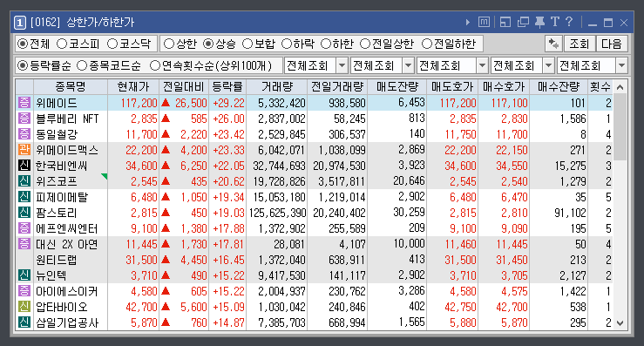The image size is (644, 346).
Task: Click the 다음 next button
Action: [612, 44]
